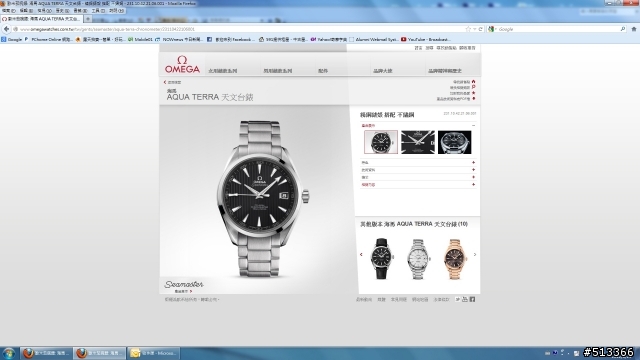Click inside the URL address bar

coord(241,29)
